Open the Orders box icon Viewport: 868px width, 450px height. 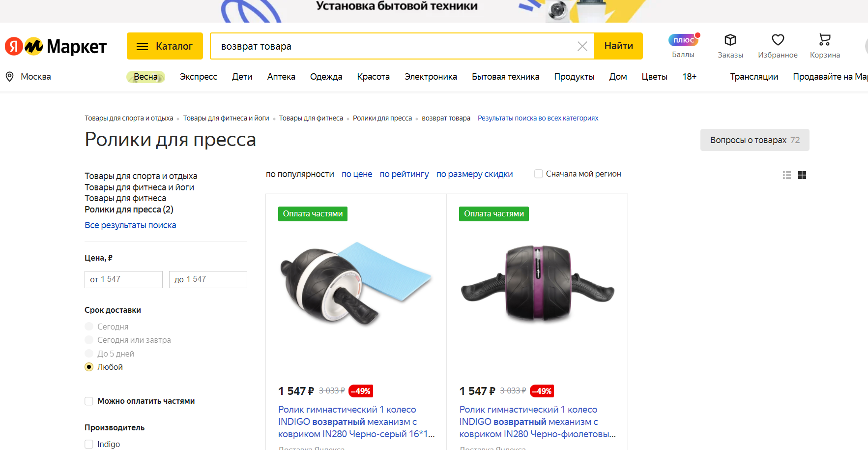730,40
